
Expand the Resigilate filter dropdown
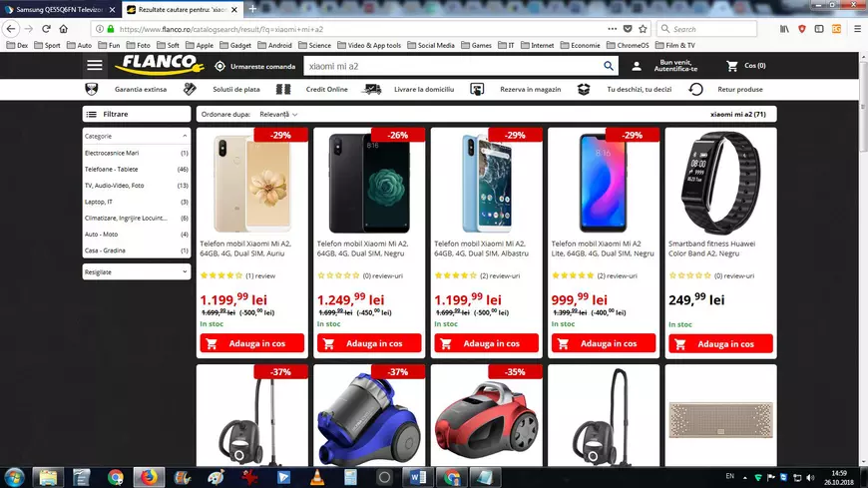[136, 272]
